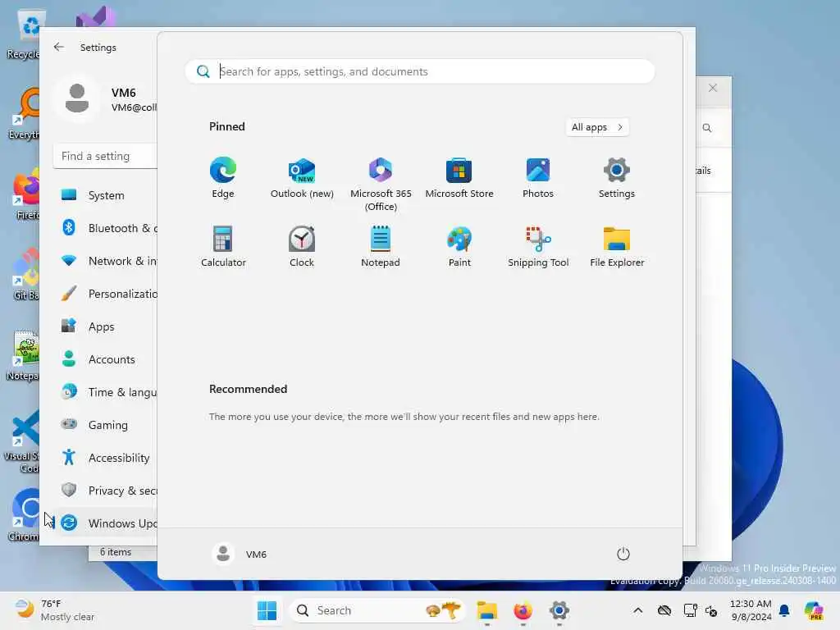Open Edge from pinned apps
The width and height of the screenshot is (840, 630).
coord(223,178)
